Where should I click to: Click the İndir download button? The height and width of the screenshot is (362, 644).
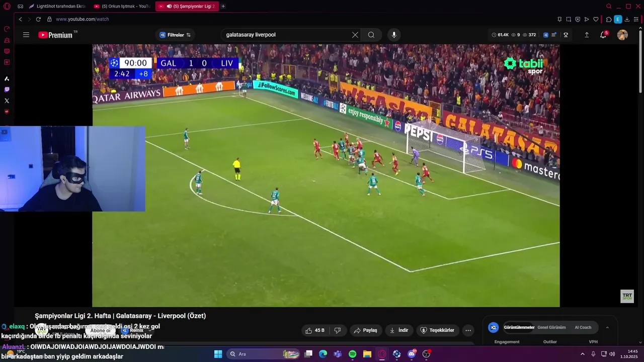(x=399, y=330)
